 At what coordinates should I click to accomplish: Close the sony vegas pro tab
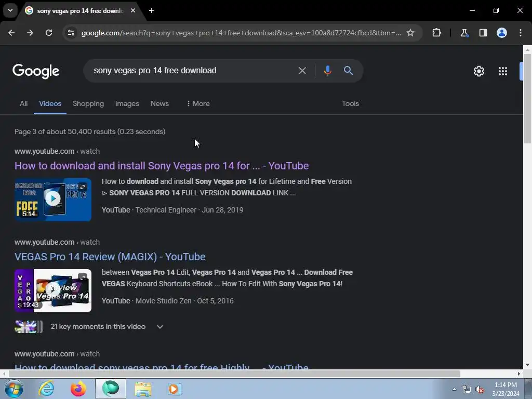click(133, 10)
